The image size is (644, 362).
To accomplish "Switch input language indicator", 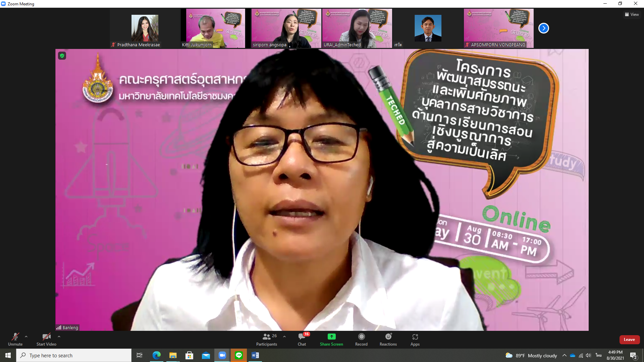I will point(599,355).
